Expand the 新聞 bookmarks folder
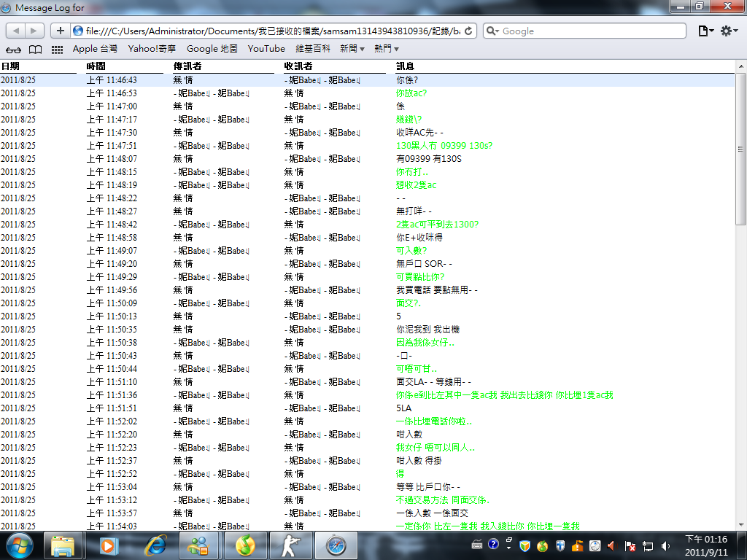The image size is (747, 560). point(352,49)
